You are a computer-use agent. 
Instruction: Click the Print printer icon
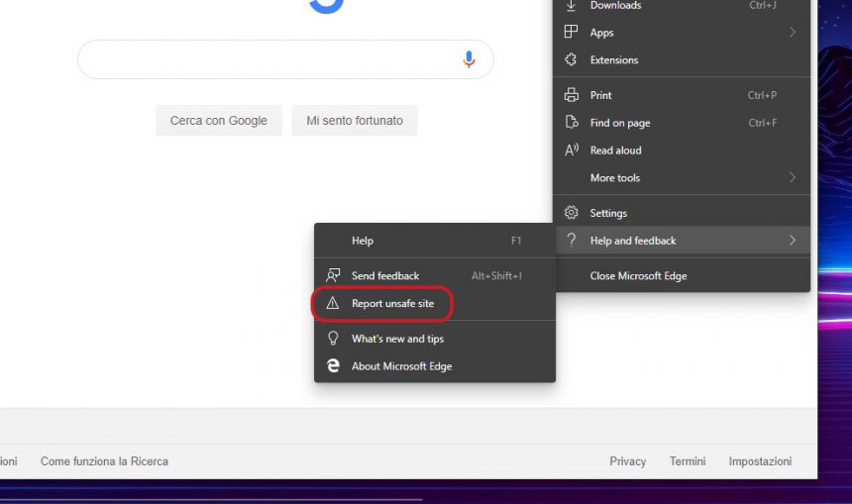coord(571,95)
